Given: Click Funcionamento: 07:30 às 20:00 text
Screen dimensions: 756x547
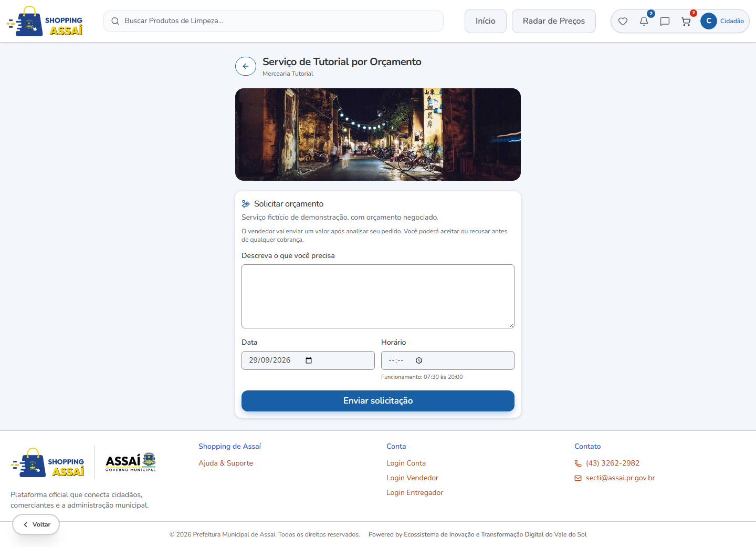Looking at the screenshot, I should coord(422,377).
